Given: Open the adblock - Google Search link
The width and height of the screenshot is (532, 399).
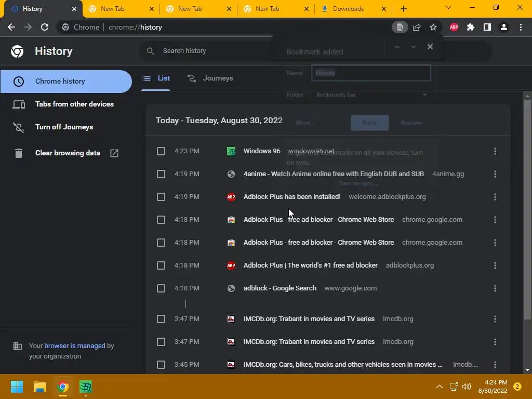Looking at the screenshot, I should (280, 288).
